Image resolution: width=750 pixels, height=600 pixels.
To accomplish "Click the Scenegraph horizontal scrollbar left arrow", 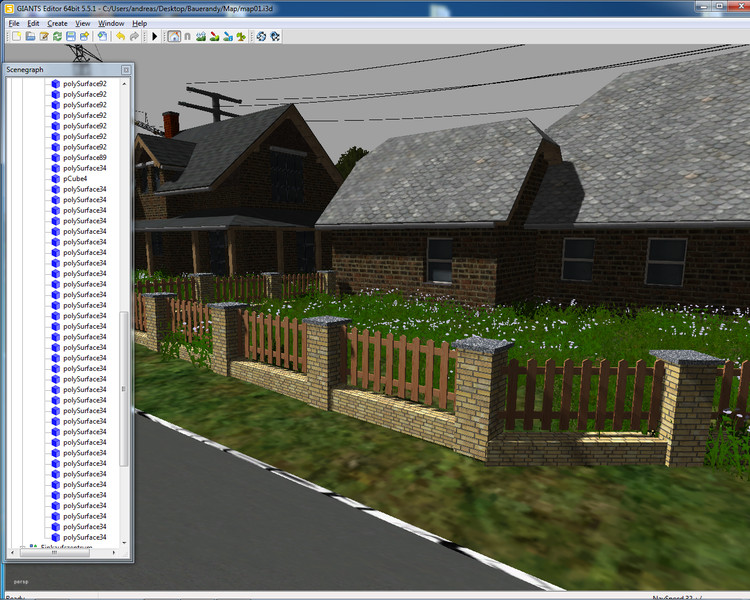I will coord(12,552).
